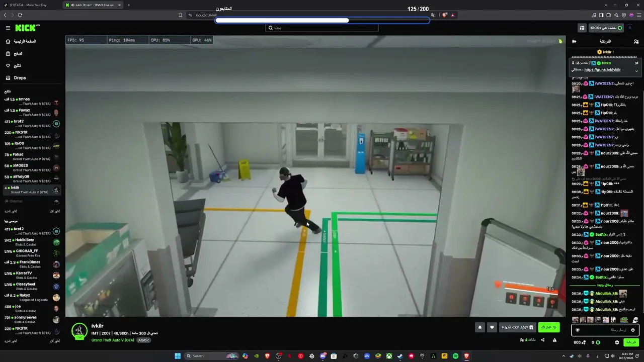
Task: Open recommended channel Rakyz
Action: click(x=32, y=297)
